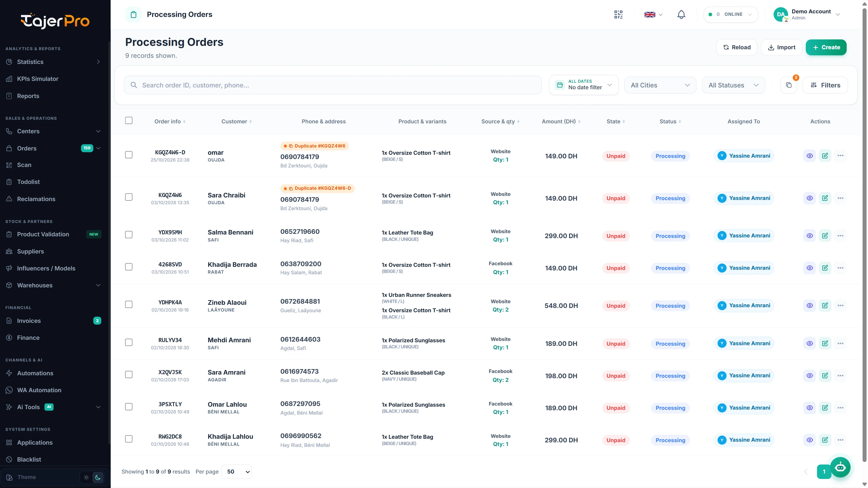Screen dimensions: 868x488
Task: Sort by Amount (DH) column header
Action: pos(561,121)
